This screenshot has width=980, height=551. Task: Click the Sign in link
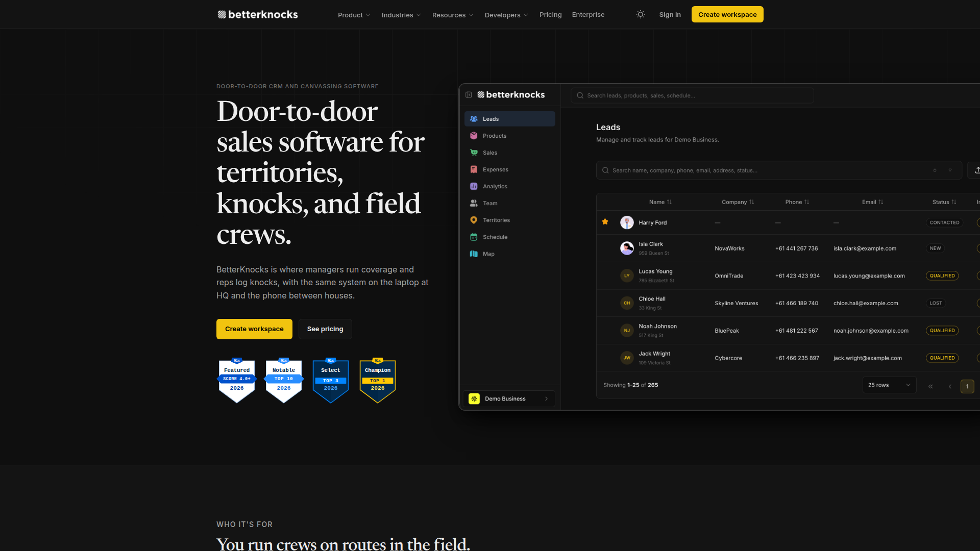point(670,14)
